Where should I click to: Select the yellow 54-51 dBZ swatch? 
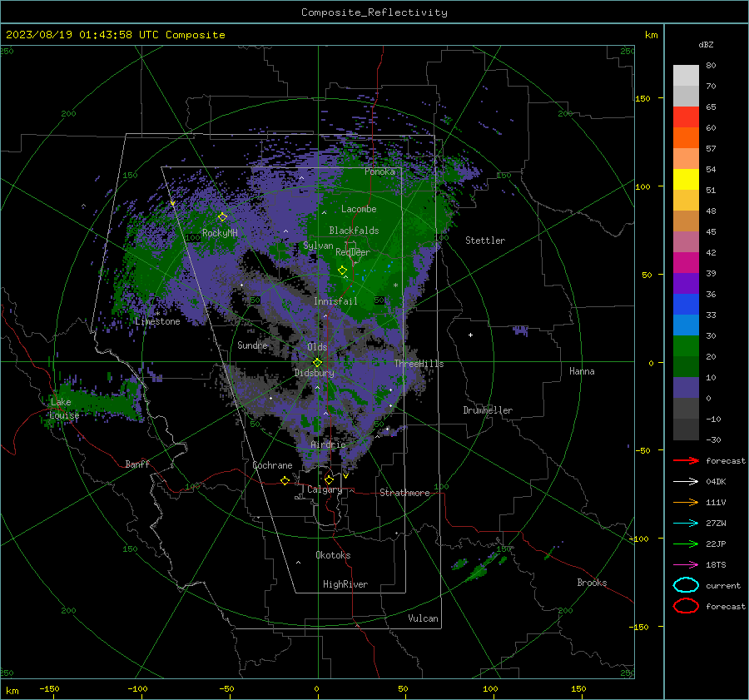[686, 180]
